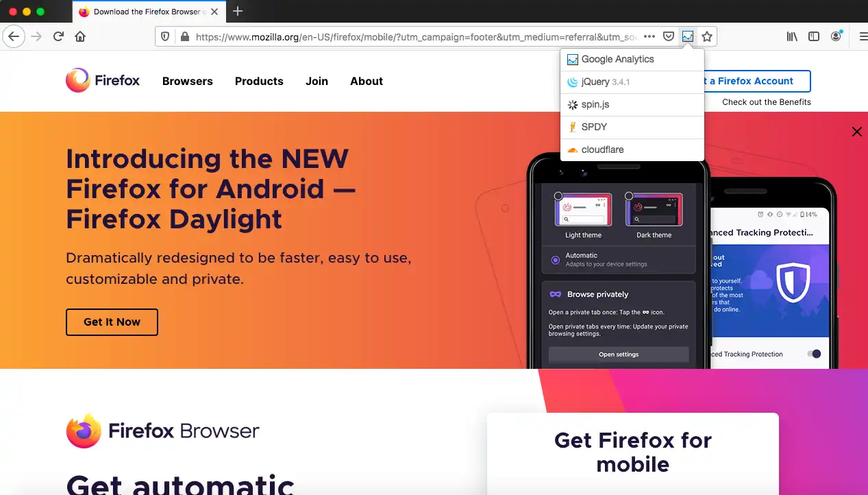Go back with the browser back arrow
The height and width of the screenshot is (495, 868).
(14, 36)
